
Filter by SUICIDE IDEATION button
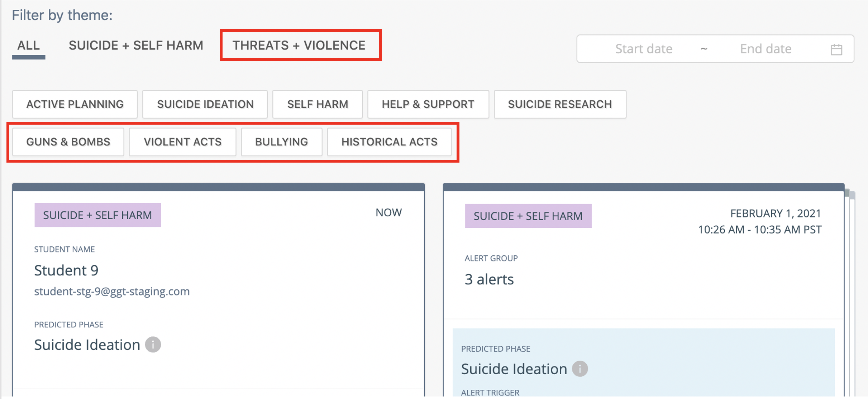point(205,104)
